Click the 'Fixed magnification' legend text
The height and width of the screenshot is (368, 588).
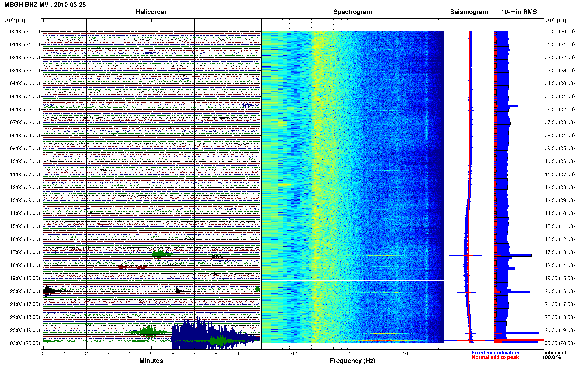pyautogui.click(x=495, y=353)
